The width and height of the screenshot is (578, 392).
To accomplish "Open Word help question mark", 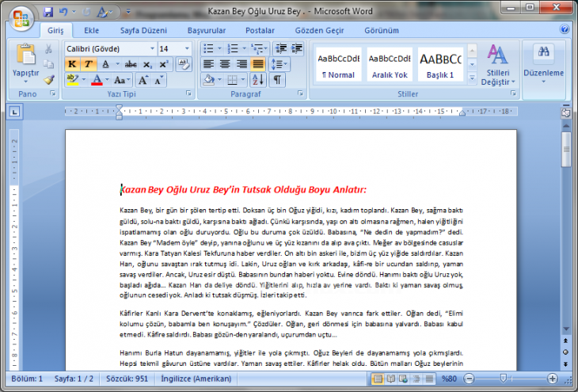I will [x=565, y=29].
